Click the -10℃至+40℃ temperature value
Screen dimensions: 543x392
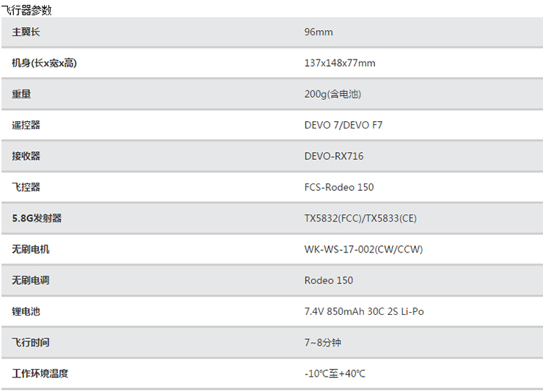point(335,374)
